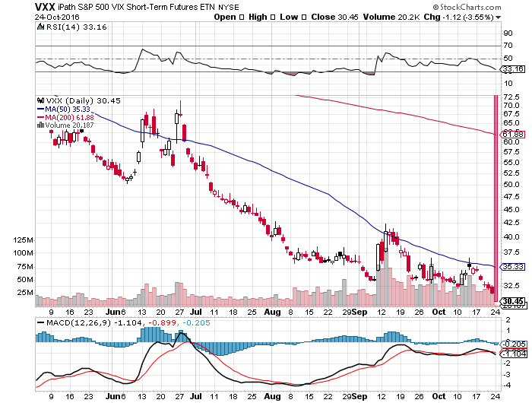Click the red -0.899 MACD signal value
The image size is (532, 403).
point(162,323)
